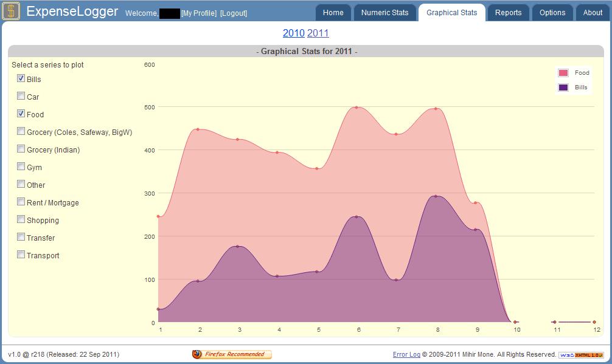Tick the Grocery (Coles, Safeway, BigW) checkbox
The image size is (612, 364).
[21, 131]
